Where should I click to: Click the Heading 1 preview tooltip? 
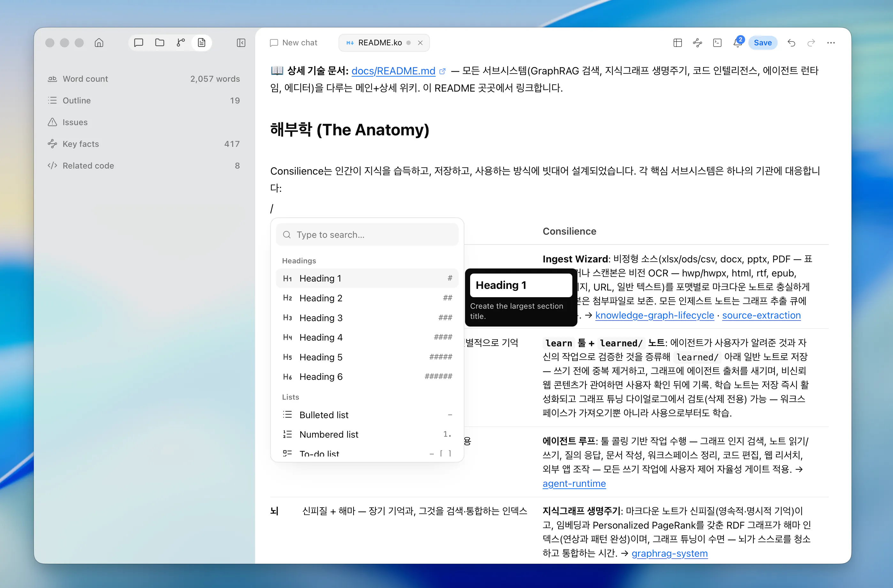coord(521,298)
